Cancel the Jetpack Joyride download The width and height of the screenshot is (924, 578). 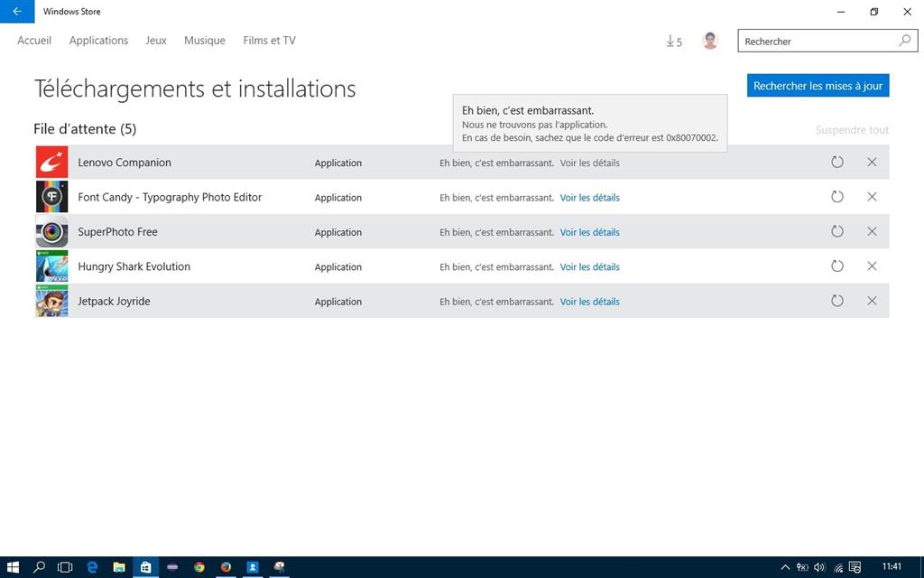pyautogui.click(x=873, y=302)
